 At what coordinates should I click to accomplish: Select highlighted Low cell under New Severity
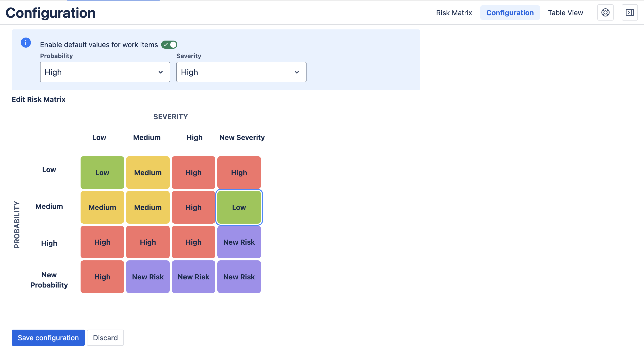coord(239,207)
